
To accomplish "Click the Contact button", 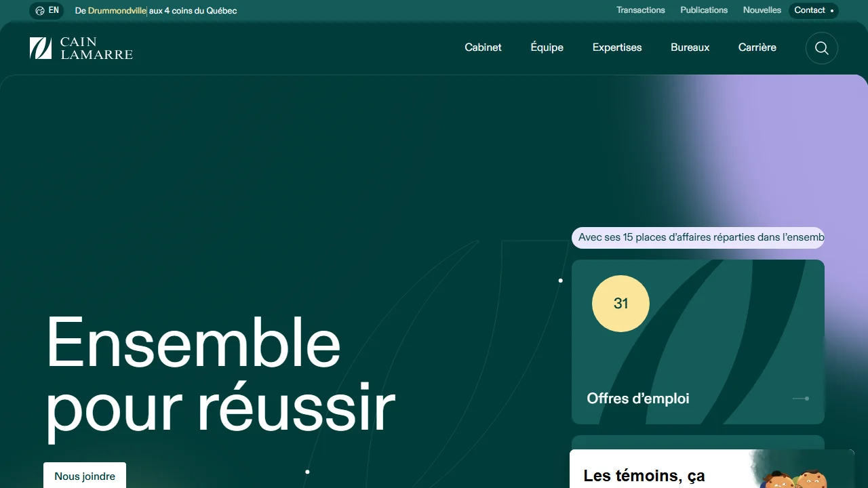I will tap(814, 10).
